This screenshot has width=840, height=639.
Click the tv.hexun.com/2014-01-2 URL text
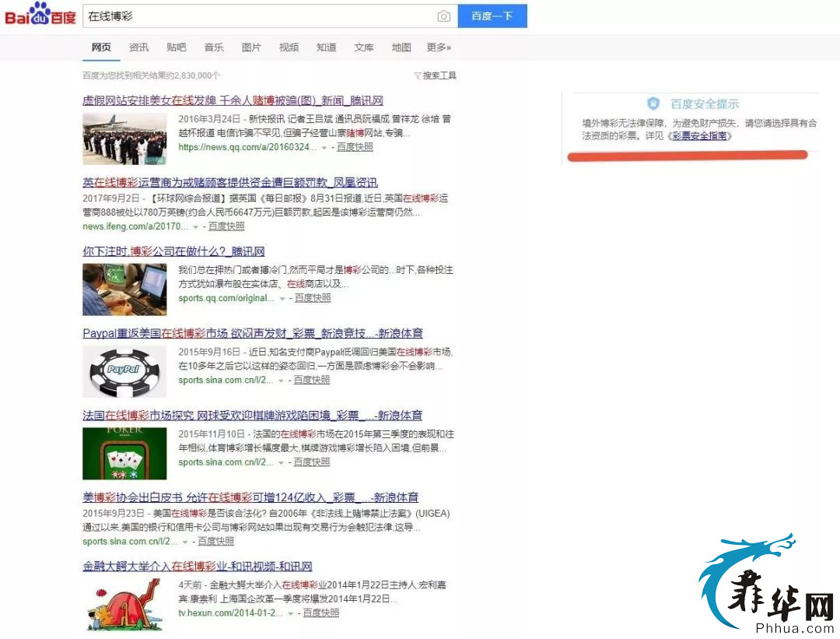coord(230,613)
